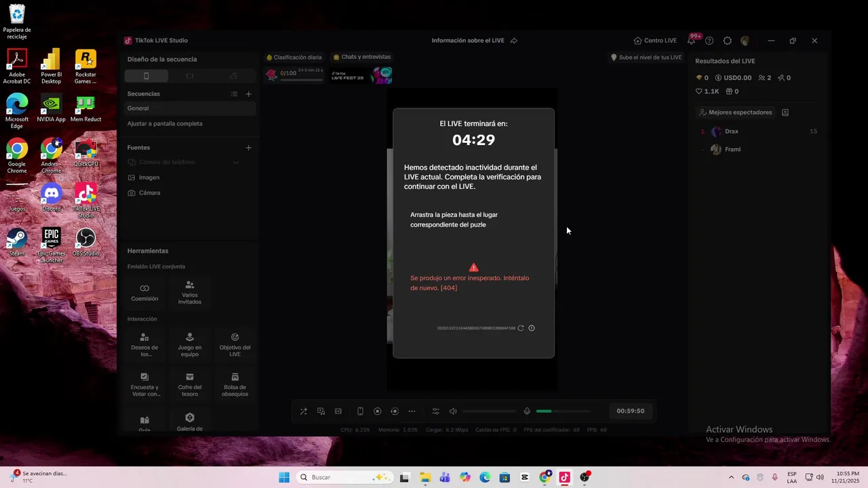Image resolution: width=868 pixels, height=488 pixels.
Task: Click the magic wand effects icon
Action: (x=304, y=411)
